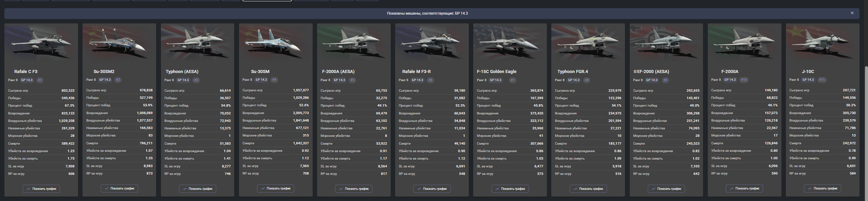
Task: Show graph for Rafale M F3-R
Action: (432, 188)
